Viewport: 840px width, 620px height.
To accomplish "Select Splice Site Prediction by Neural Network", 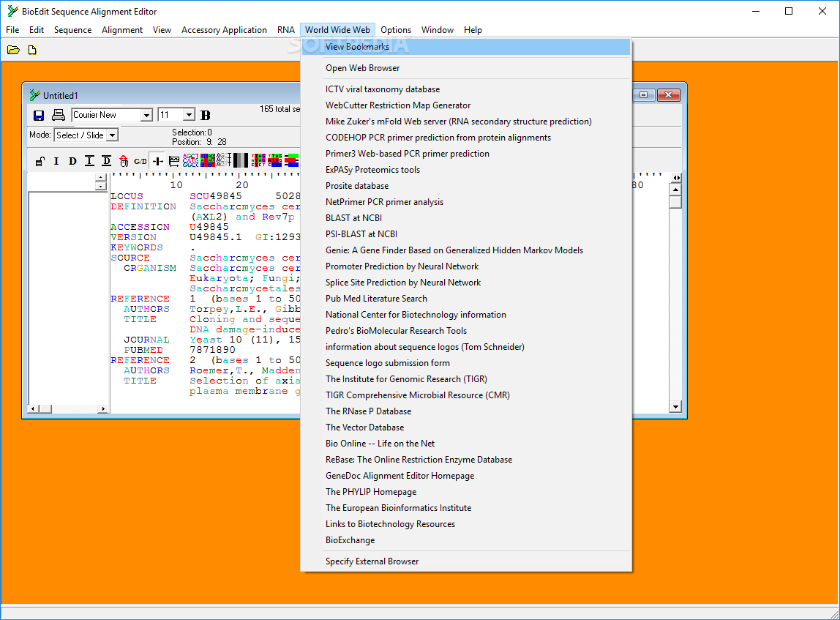I will tap(466, 283).
